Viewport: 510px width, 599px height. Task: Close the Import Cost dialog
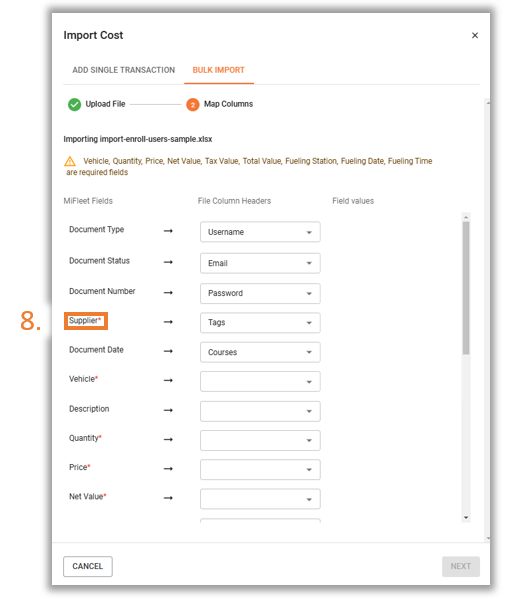pyautogui.click(x=475, y=35)
